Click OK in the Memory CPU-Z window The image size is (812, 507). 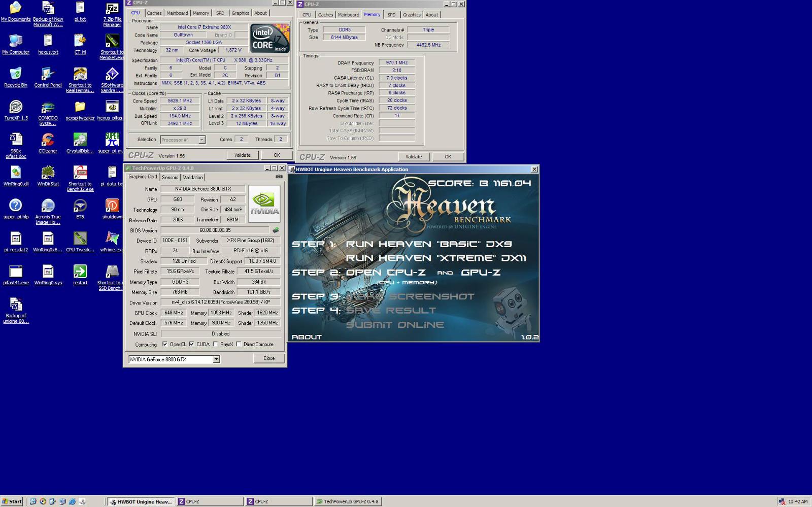[448, 157]
